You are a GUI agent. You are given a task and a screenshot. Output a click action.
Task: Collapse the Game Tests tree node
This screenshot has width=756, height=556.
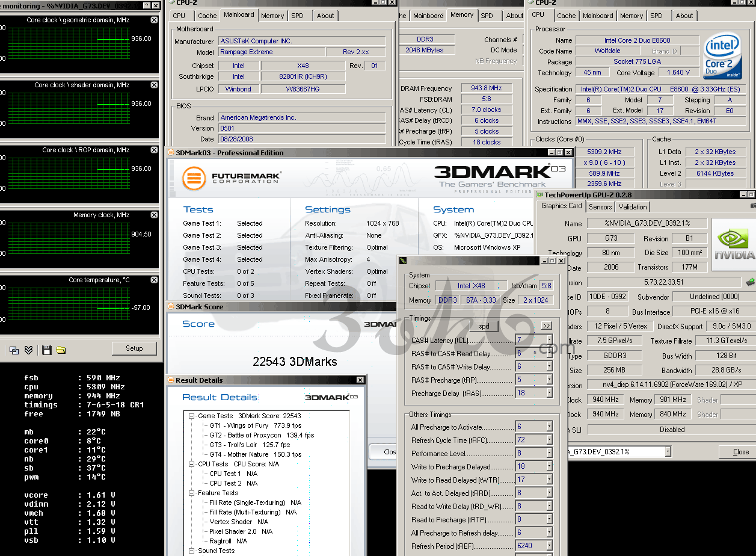[191, 416]
